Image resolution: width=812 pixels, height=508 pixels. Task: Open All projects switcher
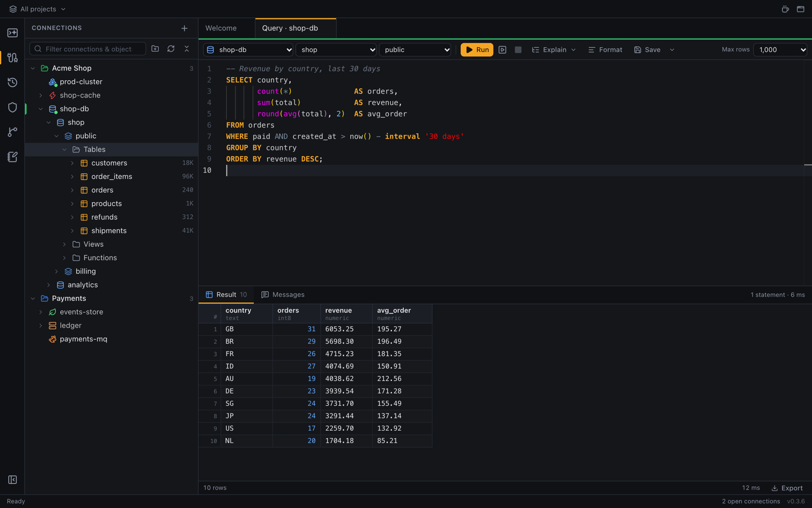pos(38,9)
